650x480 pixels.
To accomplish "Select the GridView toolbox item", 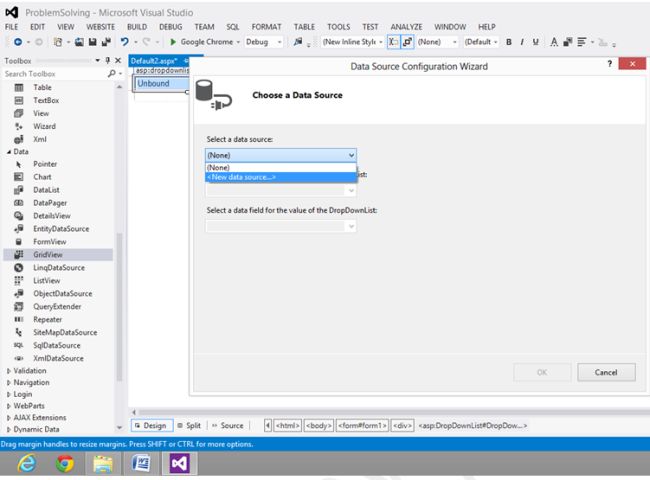I will pyautogui.click(x=58, y=255).
